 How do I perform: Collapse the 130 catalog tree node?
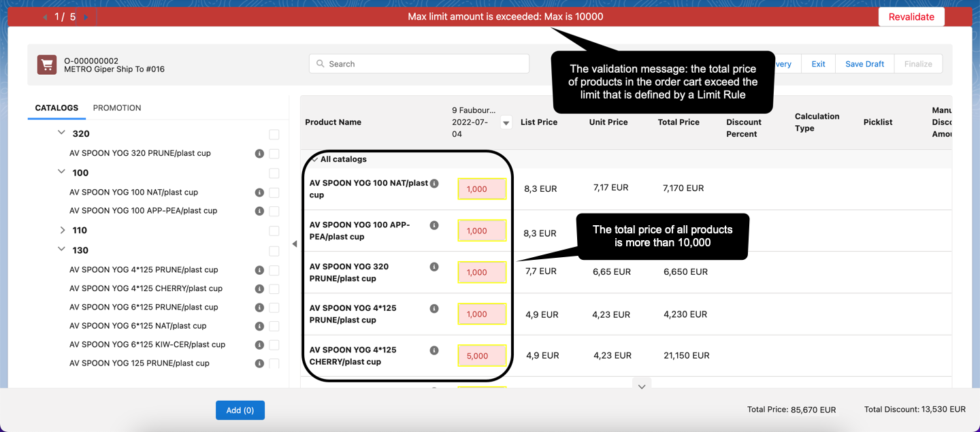point(61,250)
